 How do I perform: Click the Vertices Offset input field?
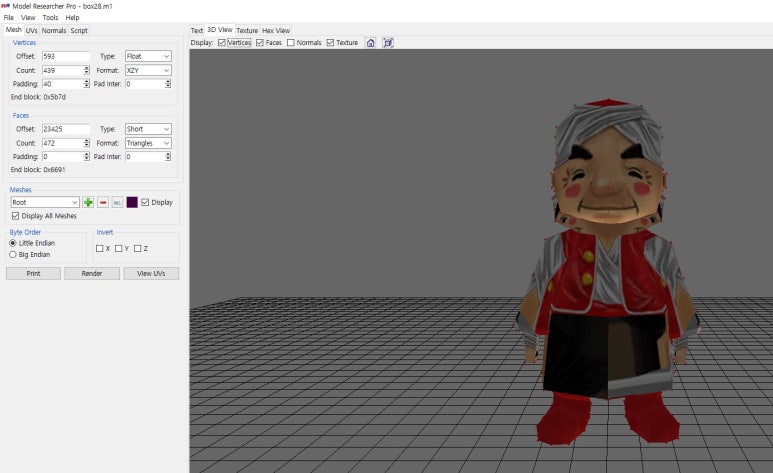(x=65, y=56)
